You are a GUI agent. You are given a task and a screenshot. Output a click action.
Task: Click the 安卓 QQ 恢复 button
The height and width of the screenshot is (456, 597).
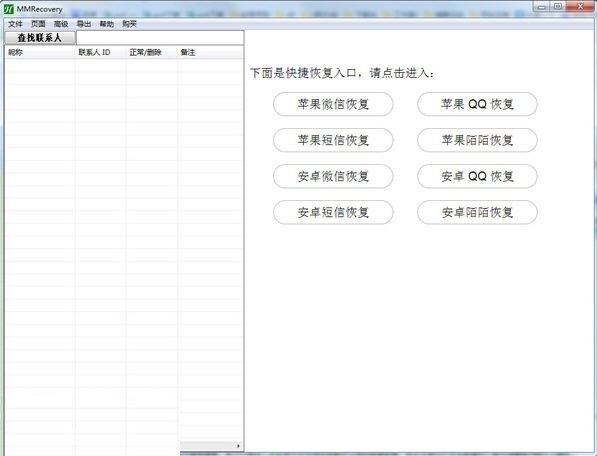coord(477,176)
